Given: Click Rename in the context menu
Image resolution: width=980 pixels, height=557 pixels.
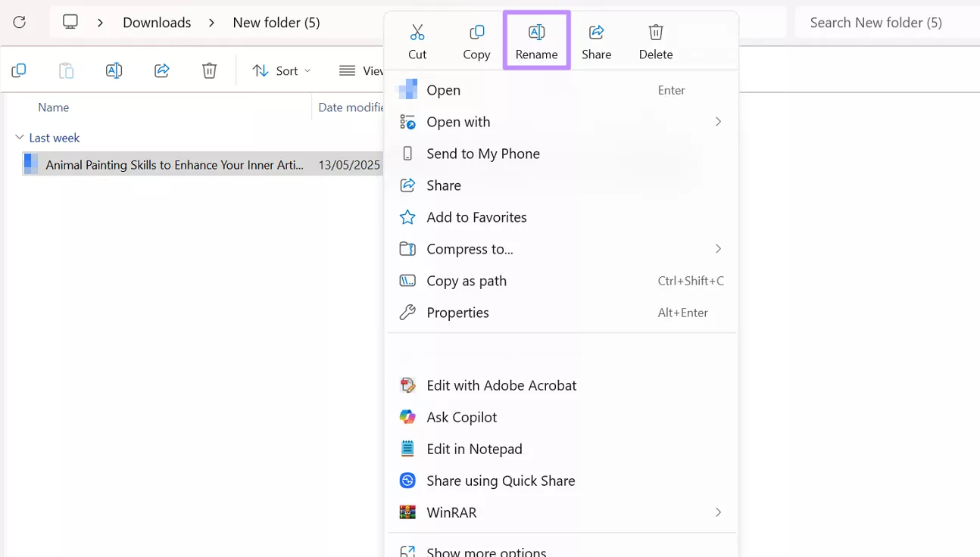Looking at the screenshot, I should click(536, 41).
